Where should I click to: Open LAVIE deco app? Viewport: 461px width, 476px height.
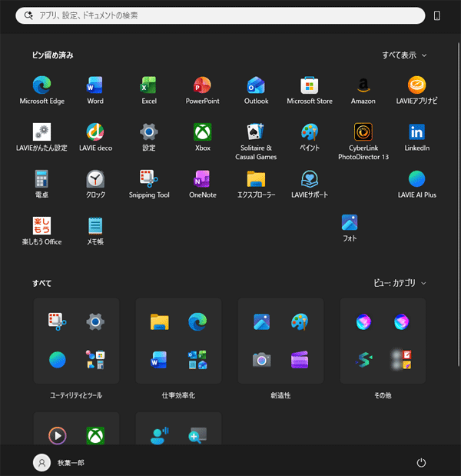(95, 137)
